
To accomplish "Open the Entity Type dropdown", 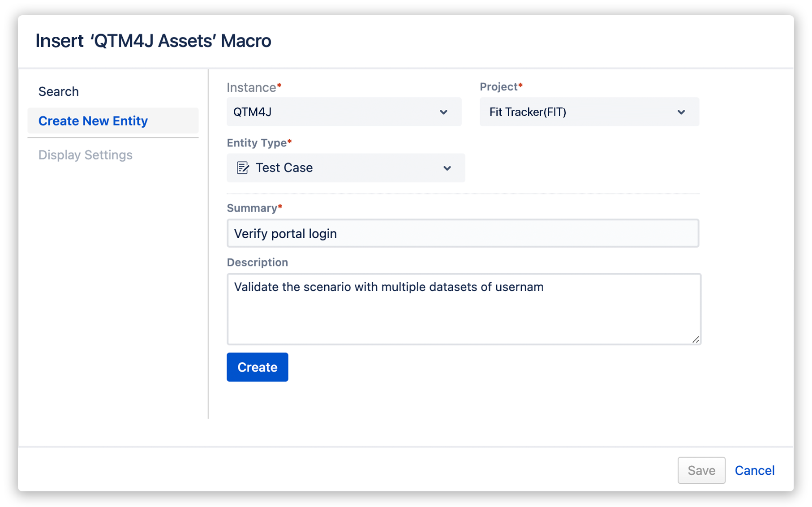I will (x=346, y=168).
